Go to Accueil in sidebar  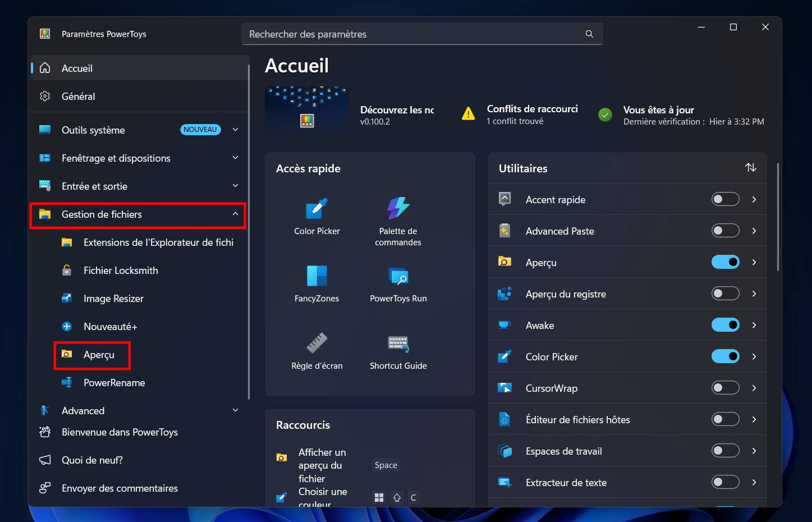coord(140,68)
